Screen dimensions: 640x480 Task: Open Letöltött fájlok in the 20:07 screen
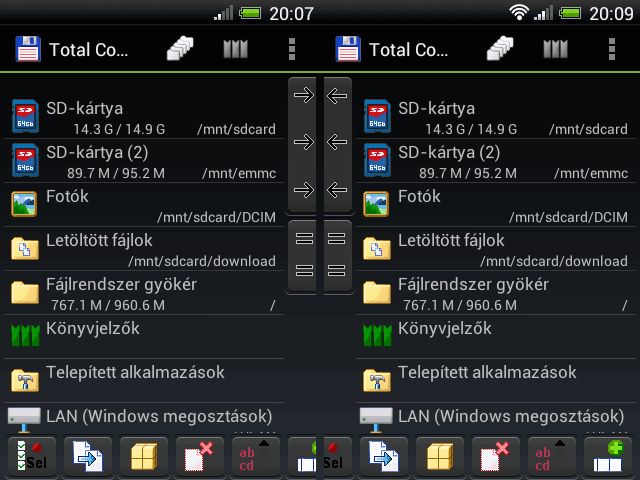[144, 249]
